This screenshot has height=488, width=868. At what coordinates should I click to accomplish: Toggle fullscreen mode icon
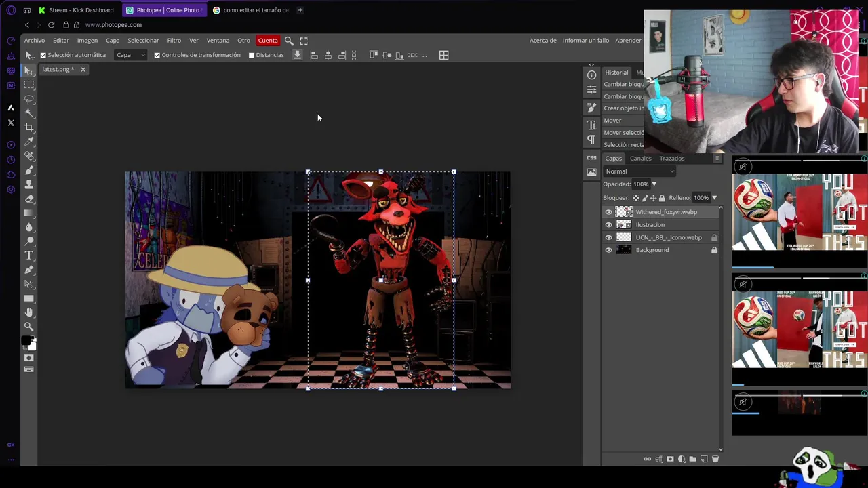tap(304, 41)
